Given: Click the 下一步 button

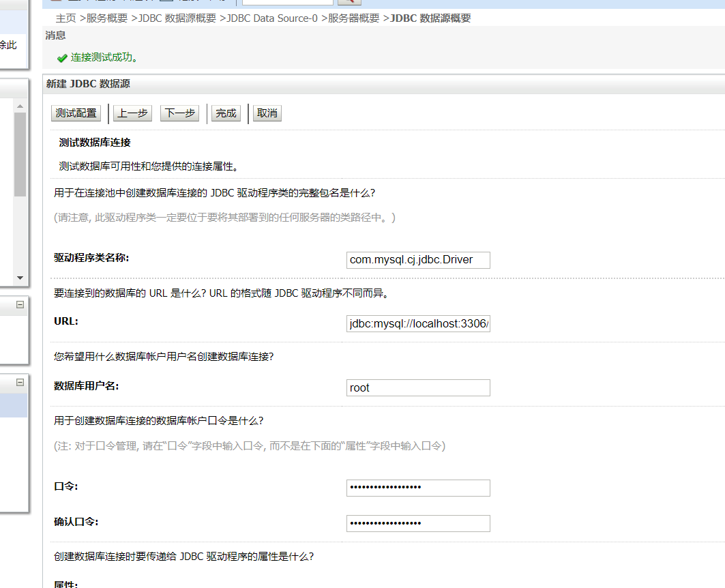Looking at the screenshot, I should click(179, 113).
